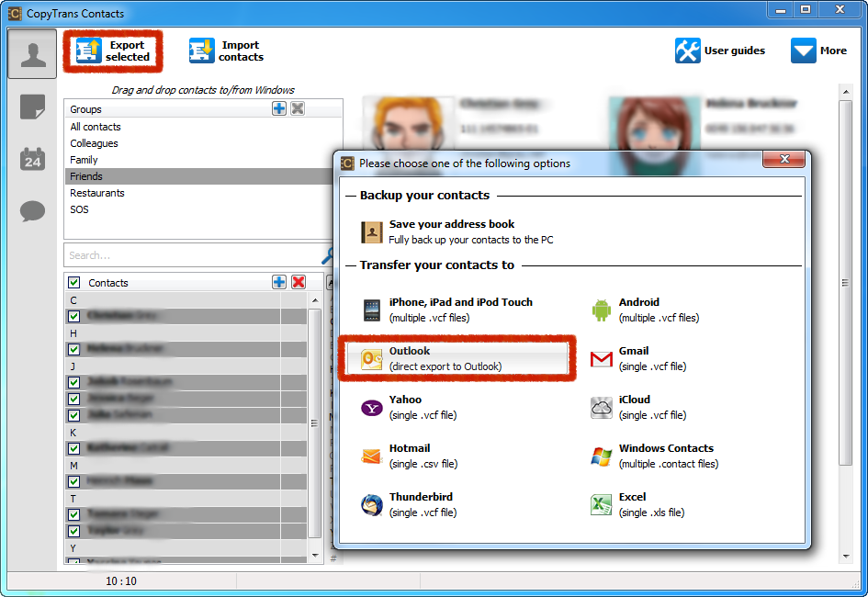Click the address book icon
The width and height of the screenshot is (868, 597).
click(x=371, y=232)
